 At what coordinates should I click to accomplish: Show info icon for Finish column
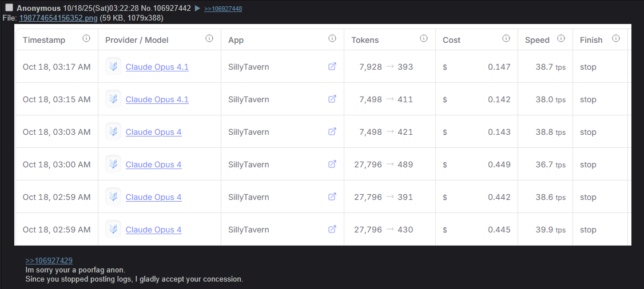(615, 38)
